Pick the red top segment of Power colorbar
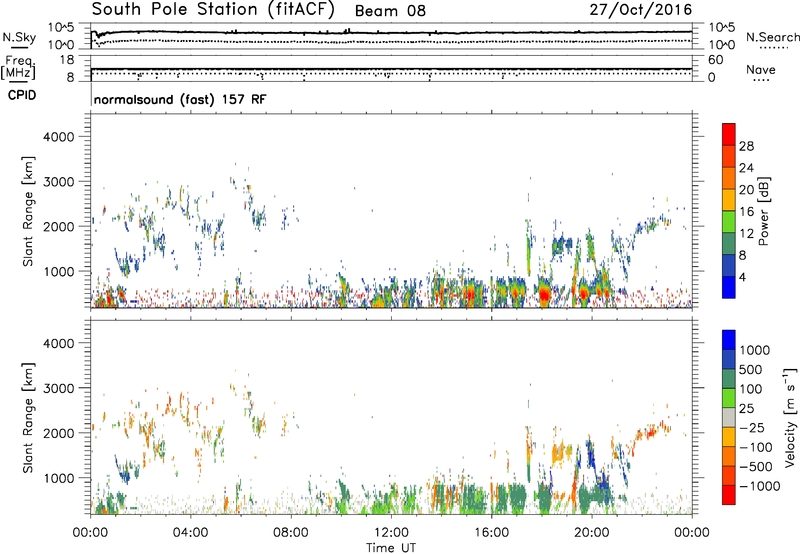 pyautogui.click(x=729, y=134)
